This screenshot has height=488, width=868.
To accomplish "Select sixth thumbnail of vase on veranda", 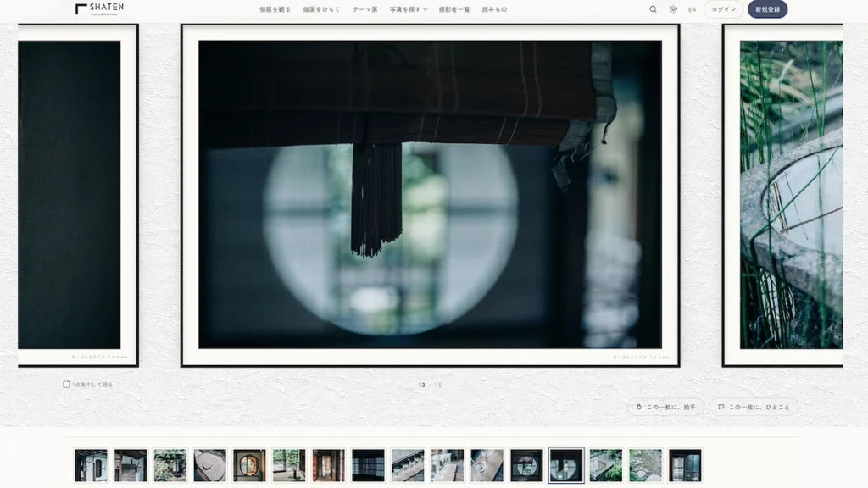I will 289,465.
